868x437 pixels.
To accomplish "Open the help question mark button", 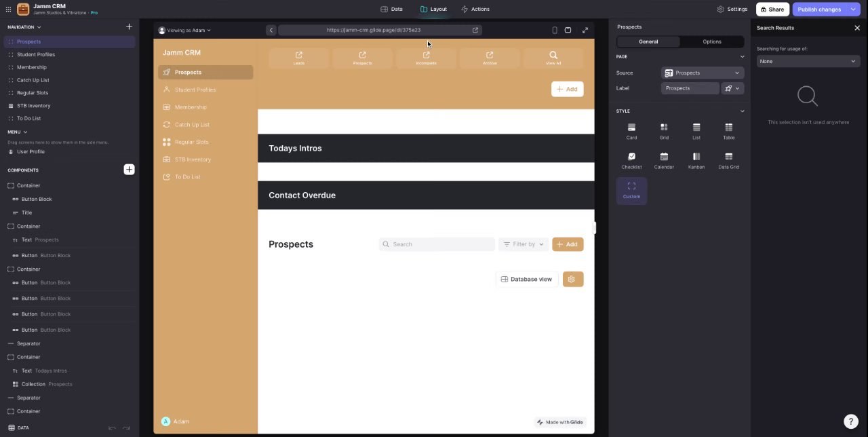I will click(x=851, y=421).
